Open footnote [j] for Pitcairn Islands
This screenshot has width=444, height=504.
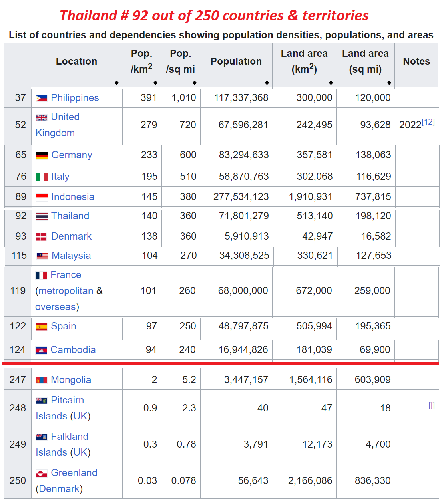432,405
